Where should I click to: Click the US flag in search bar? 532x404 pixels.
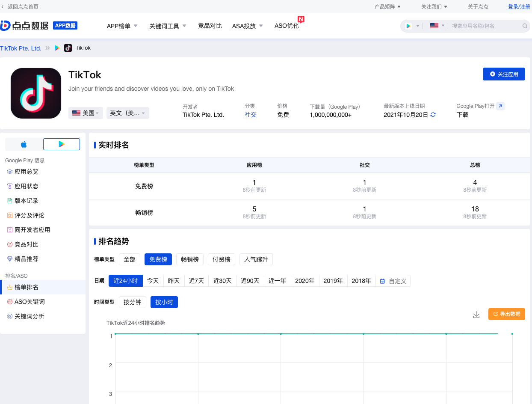(x=434, y=26)
